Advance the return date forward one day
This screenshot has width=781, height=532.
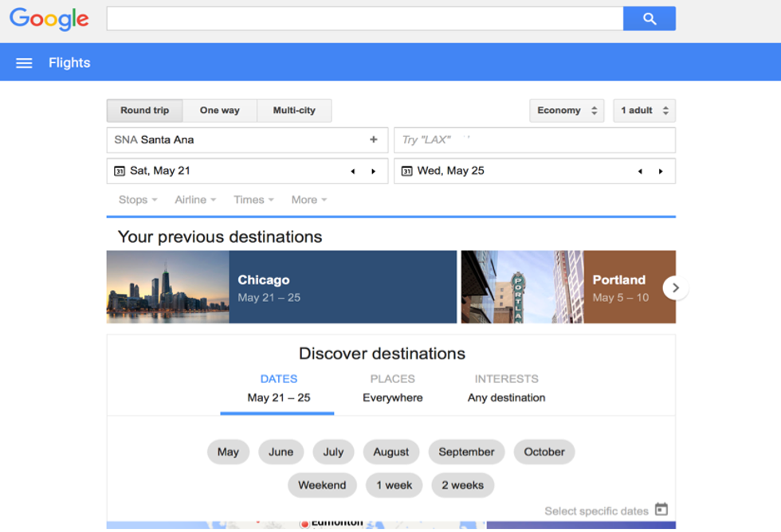click(660, 171)
